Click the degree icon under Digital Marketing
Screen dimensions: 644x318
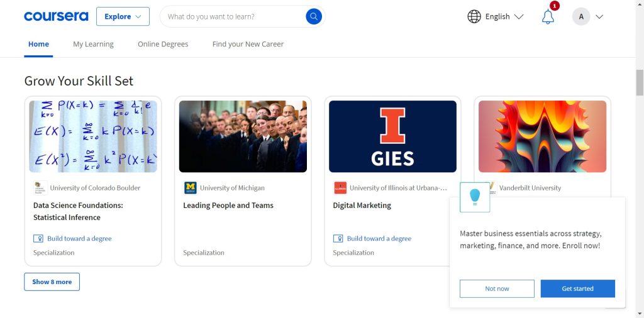tap(338, 239)
